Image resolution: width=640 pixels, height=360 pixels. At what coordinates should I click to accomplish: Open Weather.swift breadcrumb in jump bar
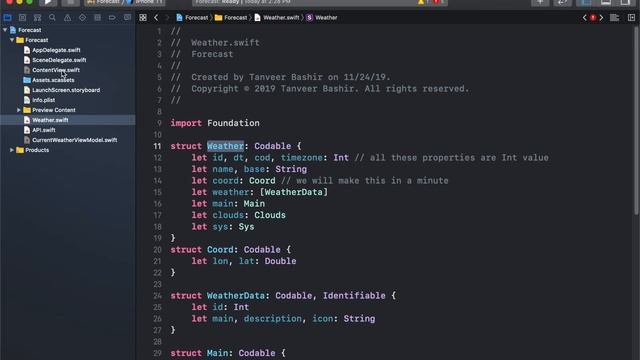click(277, 18)
